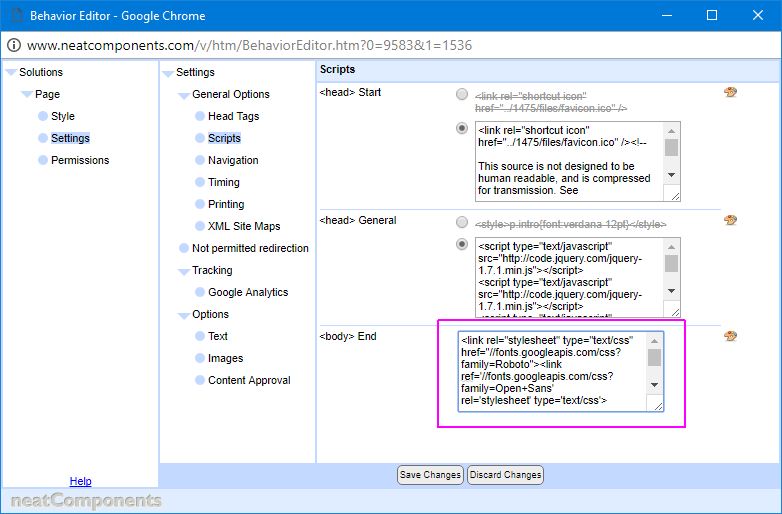
Task: Select the Scripts settings item
Action: coord(224,138)
